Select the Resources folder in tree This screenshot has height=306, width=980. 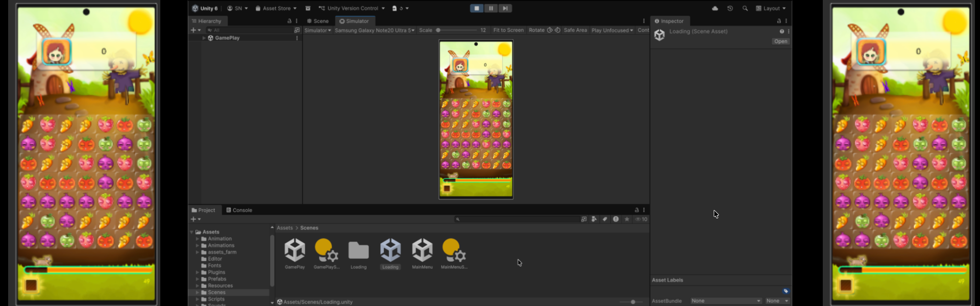220,286
